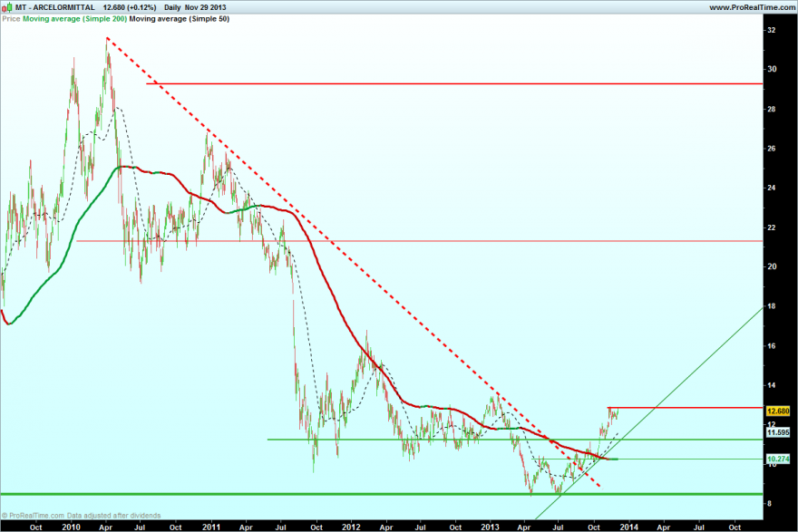The image size is (798, 532).
Task: Click the 2011 year label on time axis
Action: [x=211, y=527]
